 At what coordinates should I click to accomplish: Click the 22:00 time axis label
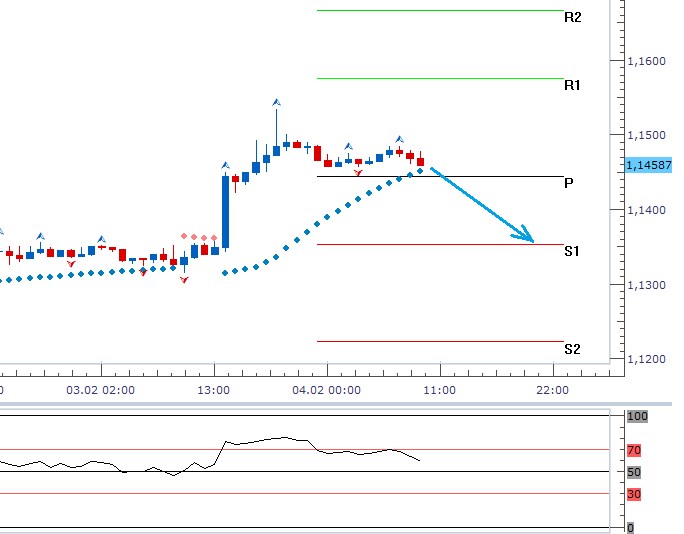tap(553, 390)
